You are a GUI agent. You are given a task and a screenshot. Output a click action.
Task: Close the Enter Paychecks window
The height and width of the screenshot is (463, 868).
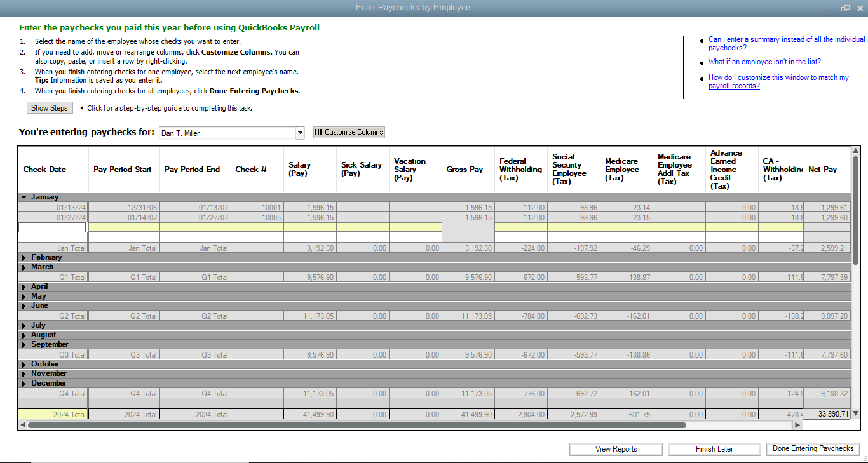tap(860, 8)
